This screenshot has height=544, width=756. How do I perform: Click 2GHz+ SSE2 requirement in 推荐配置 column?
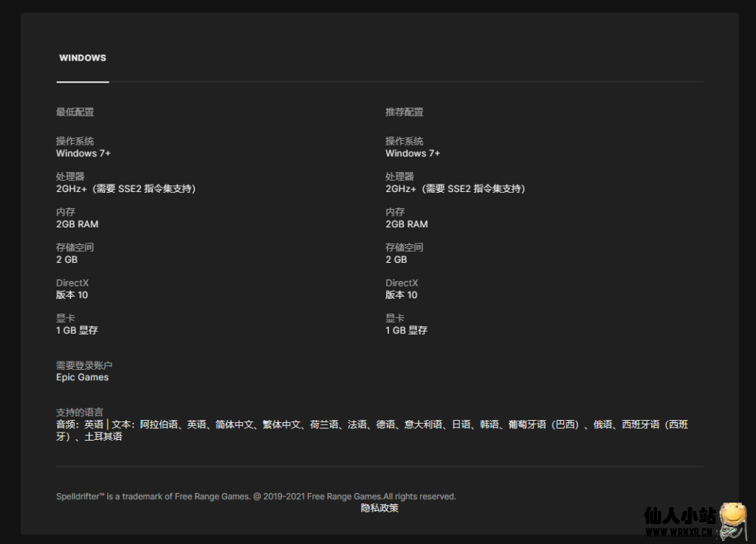pos(455,189)
